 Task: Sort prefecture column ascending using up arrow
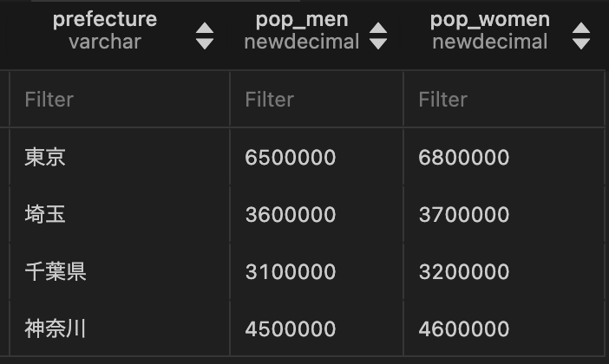coord(204,29)
